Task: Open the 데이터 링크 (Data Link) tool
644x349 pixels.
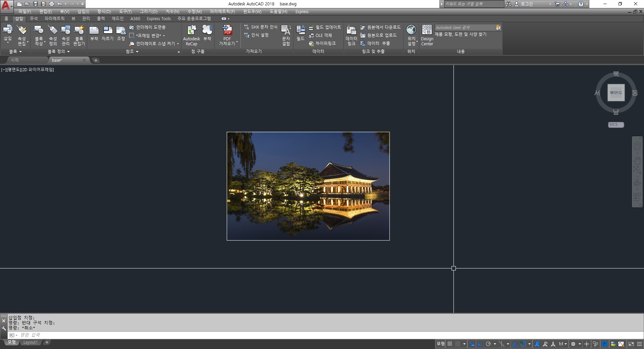Action: 352,35
